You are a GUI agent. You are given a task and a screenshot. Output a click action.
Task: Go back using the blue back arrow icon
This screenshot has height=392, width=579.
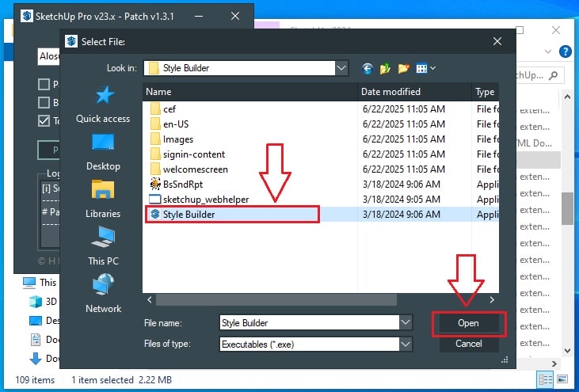coord(367,69)
